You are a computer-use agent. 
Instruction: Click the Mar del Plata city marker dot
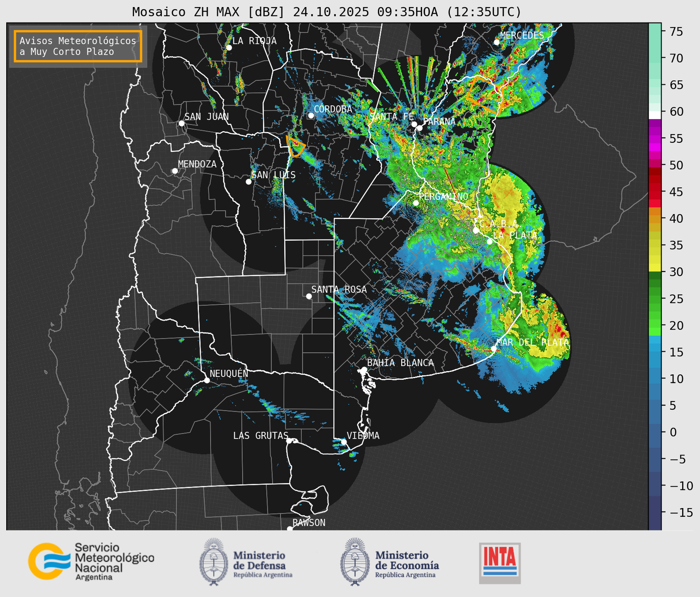click(x=494, y=349)
